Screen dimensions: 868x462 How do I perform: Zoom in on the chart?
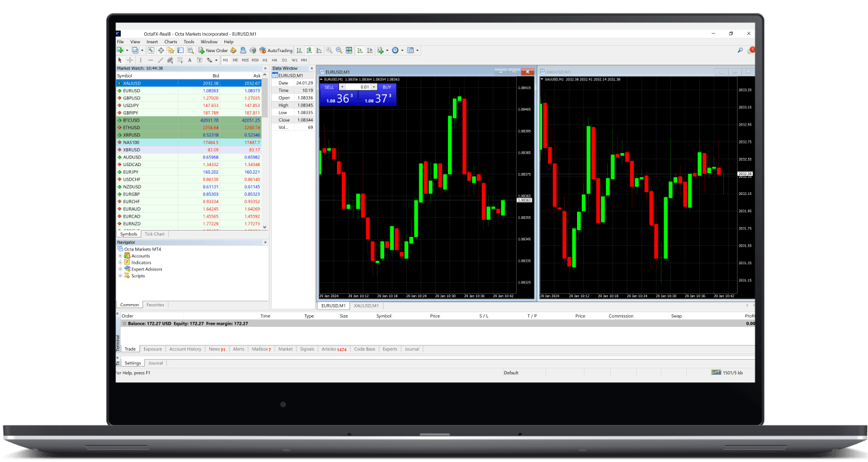point(329,50)
